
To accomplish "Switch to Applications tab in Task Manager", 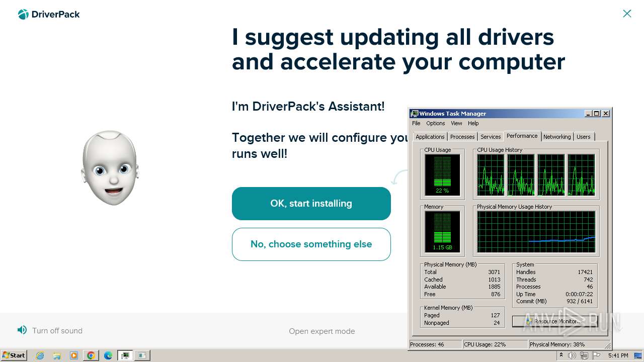I will tap(430, 137).
